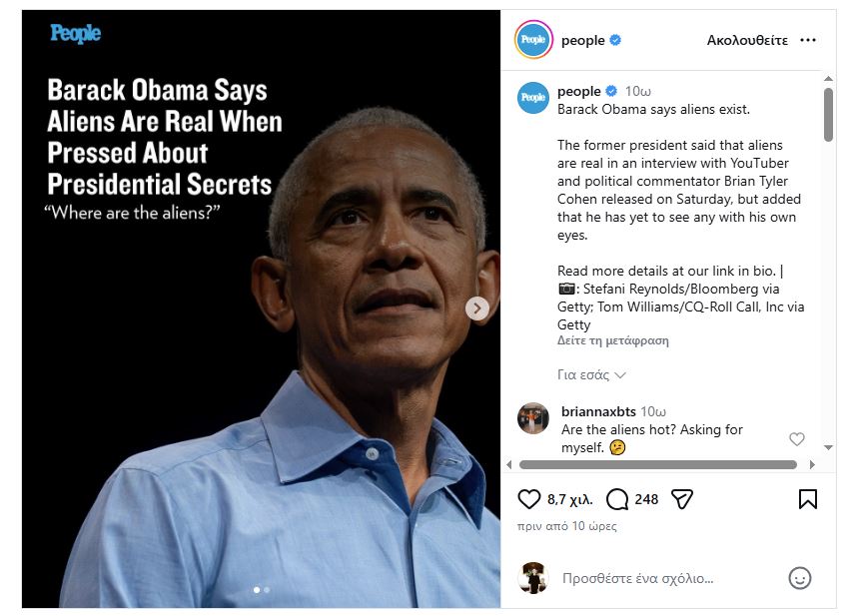
Task: Like the post with the heart icon
Action: pos(529,499)
